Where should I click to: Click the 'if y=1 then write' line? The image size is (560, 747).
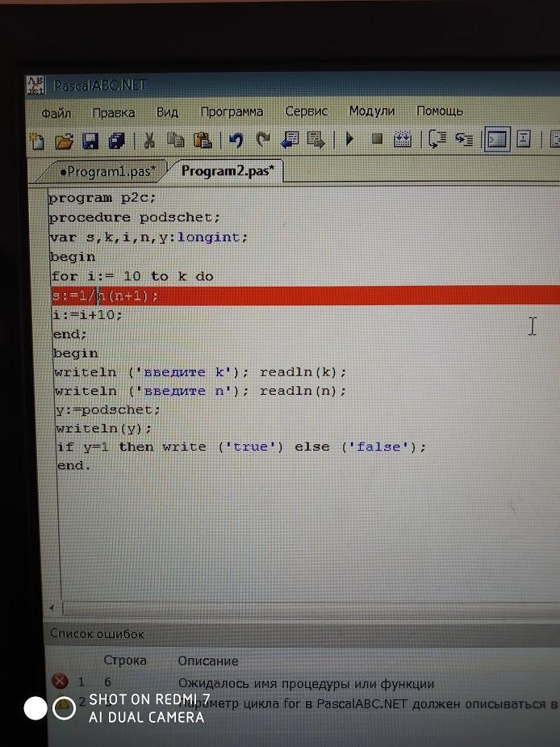click(241, 447)
